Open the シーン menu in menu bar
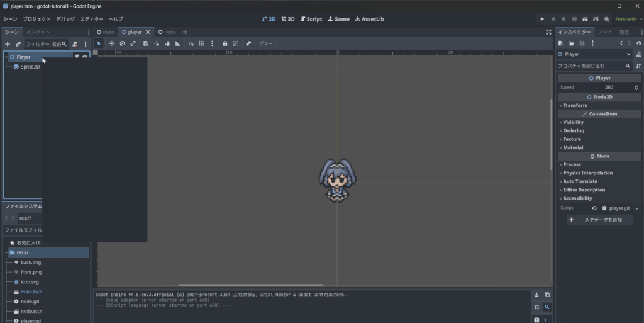This screenshot has height=323, width=644. click(10, 19)
